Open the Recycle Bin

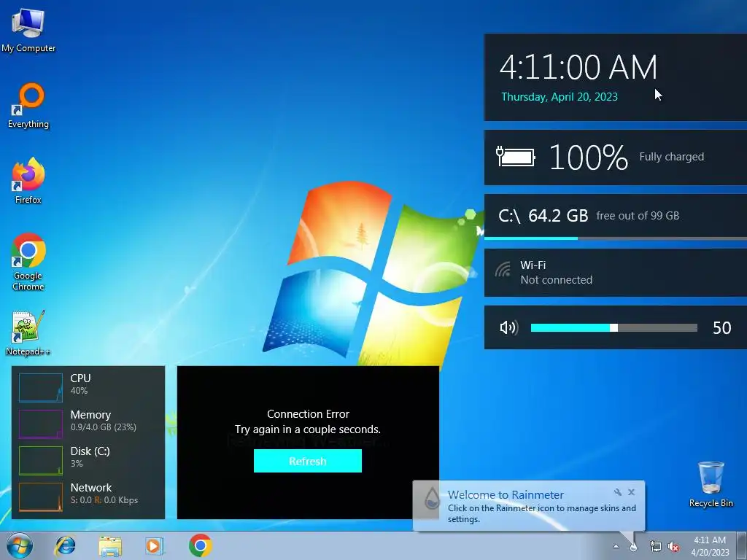point(711,485)
